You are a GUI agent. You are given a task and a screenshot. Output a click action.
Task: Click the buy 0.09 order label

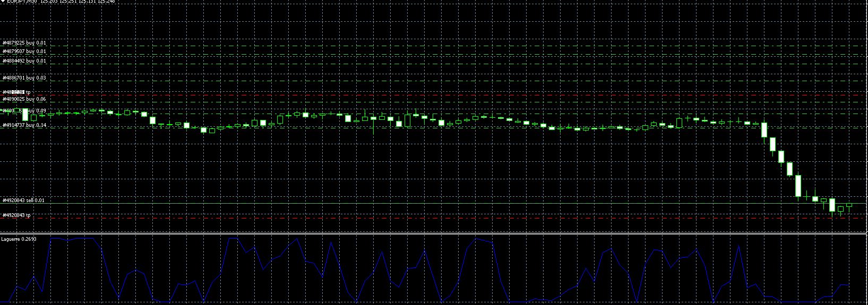[x=24, y=111]
